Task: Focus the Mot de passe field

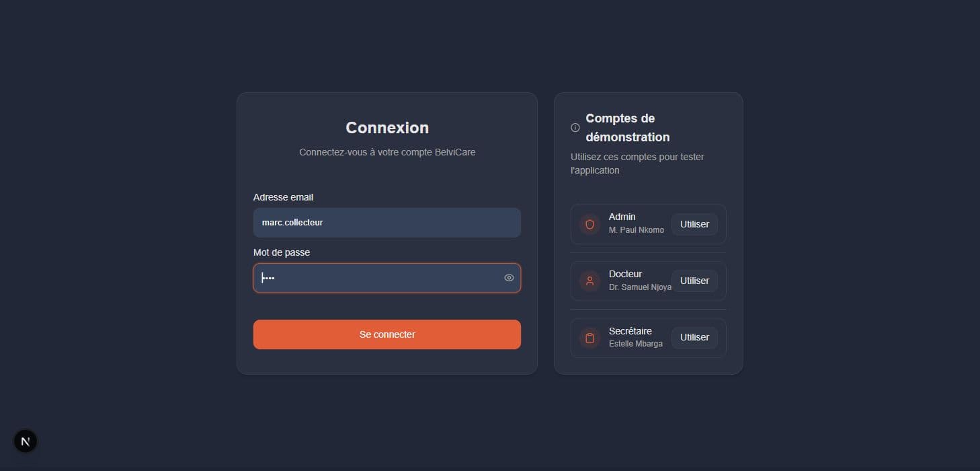Action: tap(387, 278)
